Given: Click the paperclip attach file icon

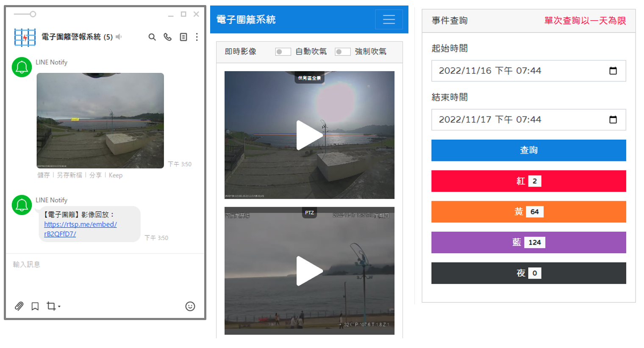Looking at the screenshot, I should tap(19, 306).
